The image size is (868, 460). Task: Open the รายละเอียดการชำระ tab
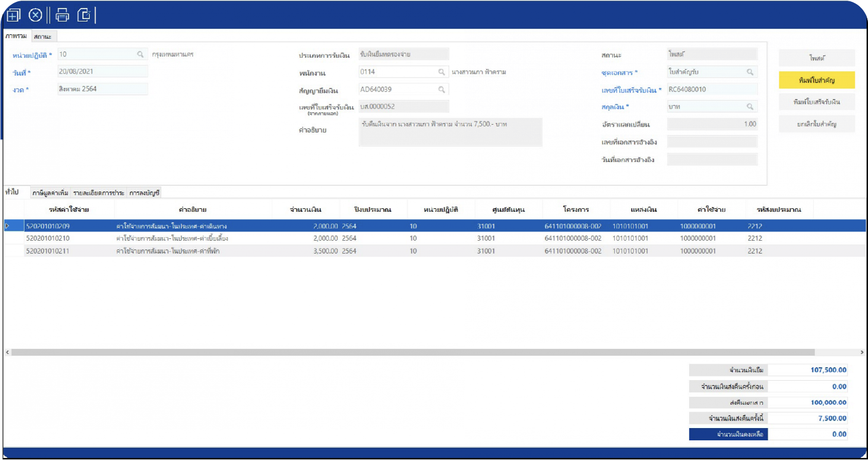click(99, 193)
